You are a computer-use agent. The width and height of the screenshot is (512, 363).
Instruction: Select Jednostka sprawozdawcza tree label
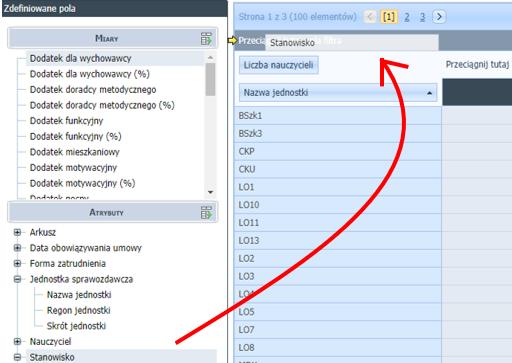point(81,279)
